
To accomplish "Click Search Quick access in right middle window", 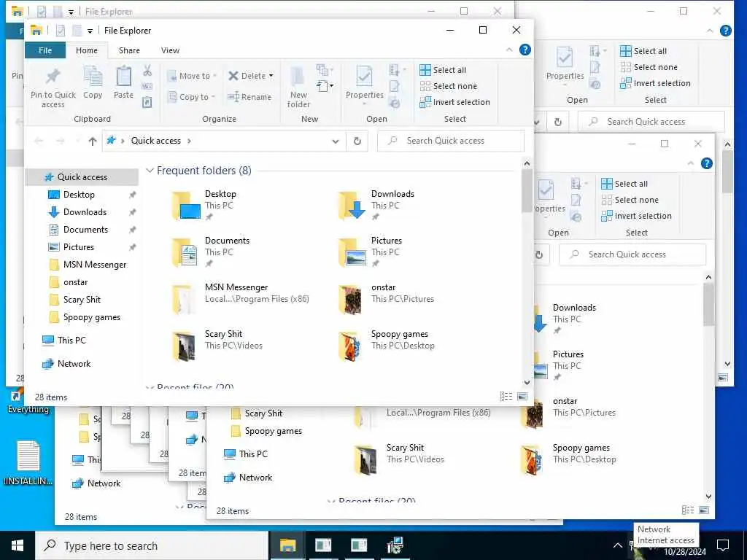I will pyautogui.click(x=632, y=254).
